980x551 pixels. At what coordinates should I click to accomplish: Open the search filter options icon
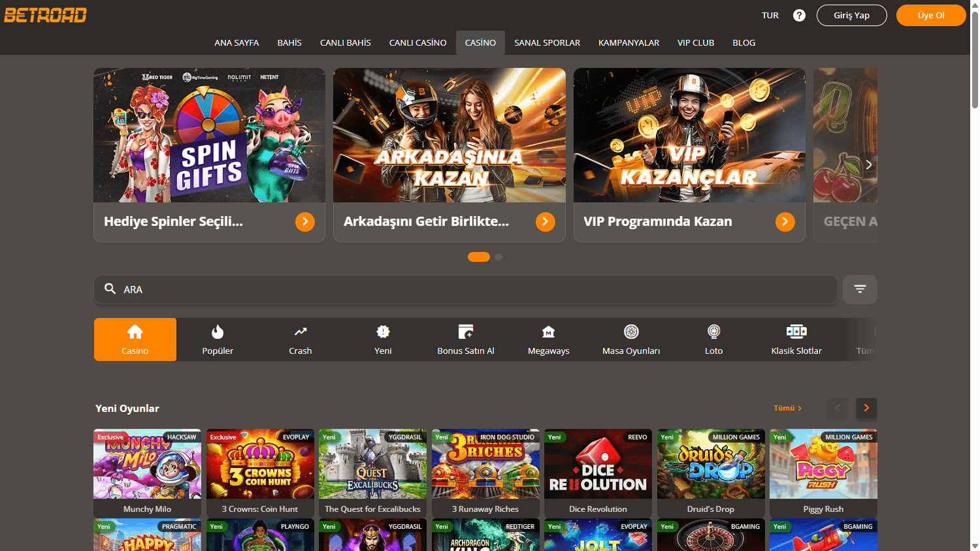point(859,289)
